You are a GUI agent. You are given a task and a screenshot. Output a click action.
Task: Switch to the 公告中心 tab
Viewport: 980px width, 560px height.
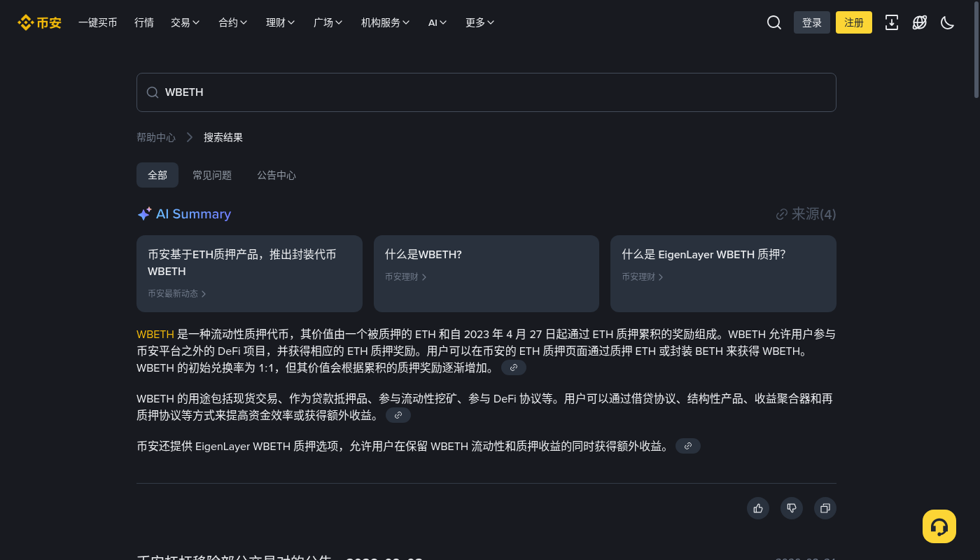276,175
